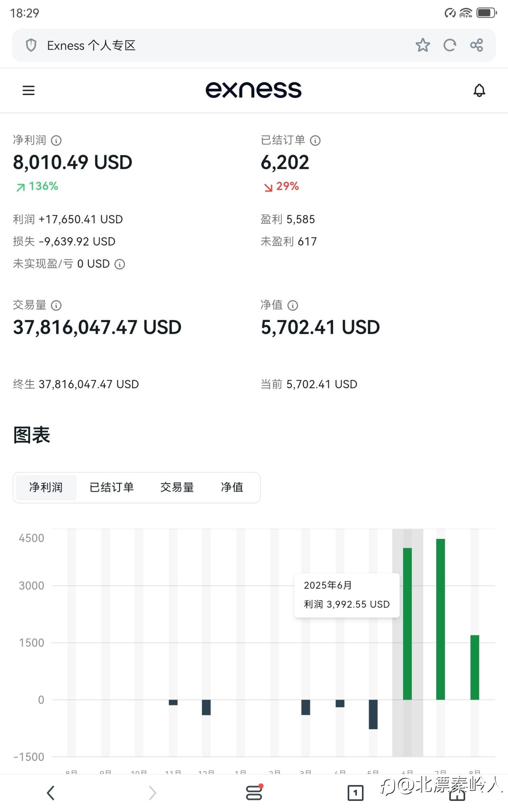Switch chart to 交易量 tab
Viewport: 508px width, 812px height.
pos(177,487)
